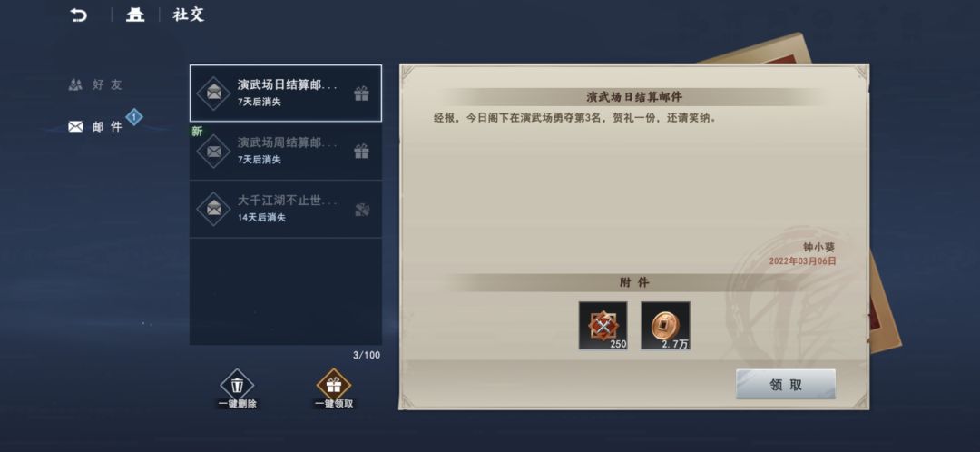Tap gift icon on daily settlement mail

[x=361, y=93]
